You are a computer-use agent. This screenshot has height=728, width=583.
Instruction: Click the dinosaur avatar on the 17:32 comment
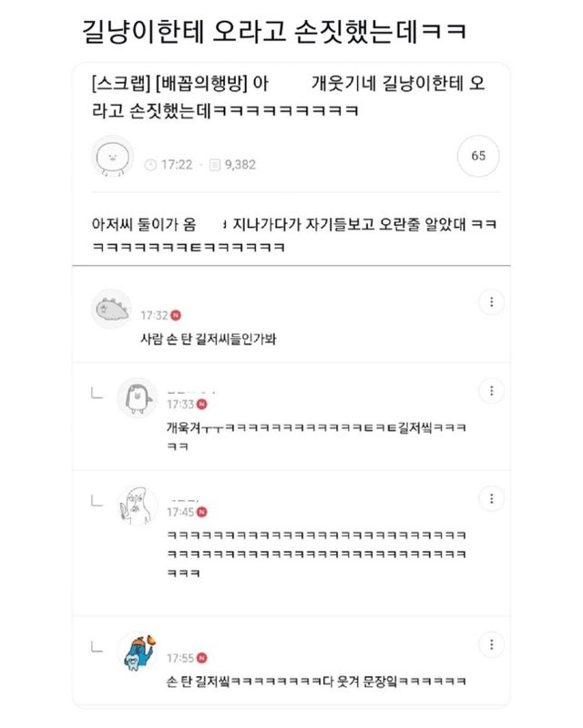112,309
